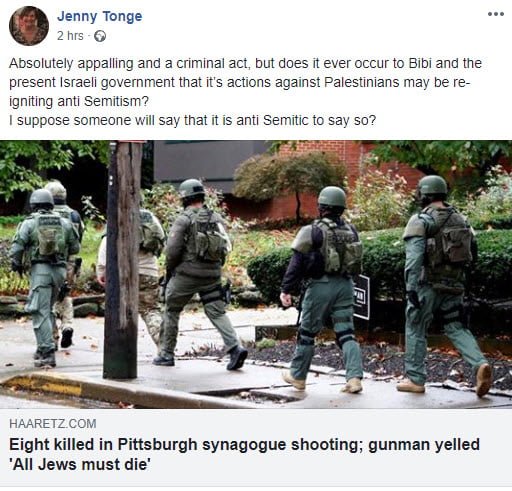The image size is (512, 491).
Task: Click the text line 'igniting anti Semitism?'
Action: coord(79,101)
